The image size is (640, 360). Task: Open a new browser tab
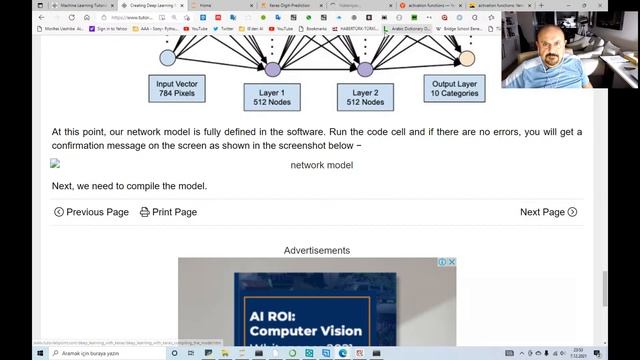pyautogui.click(x=541, y=5)
